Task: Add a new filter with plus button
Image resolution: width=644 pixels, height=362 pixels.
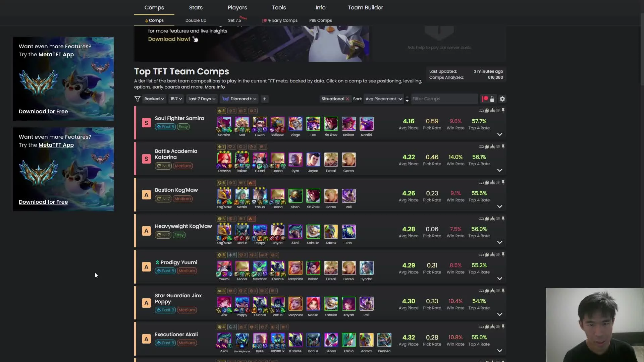Action: tap(265, 99)
